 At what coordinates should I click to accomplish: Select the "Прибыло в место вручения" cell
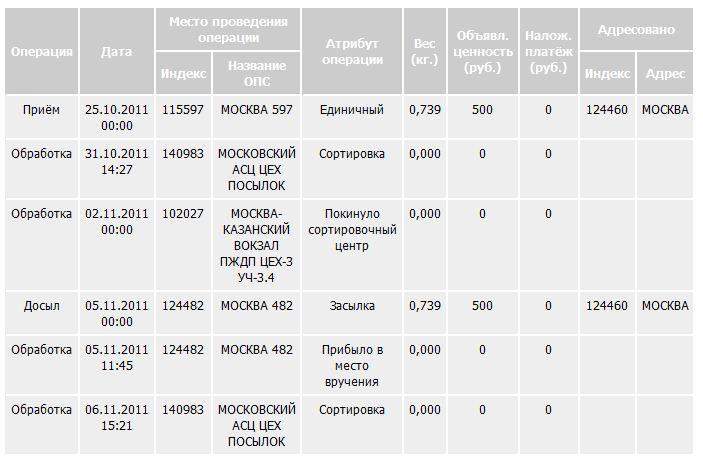[352, 365]
